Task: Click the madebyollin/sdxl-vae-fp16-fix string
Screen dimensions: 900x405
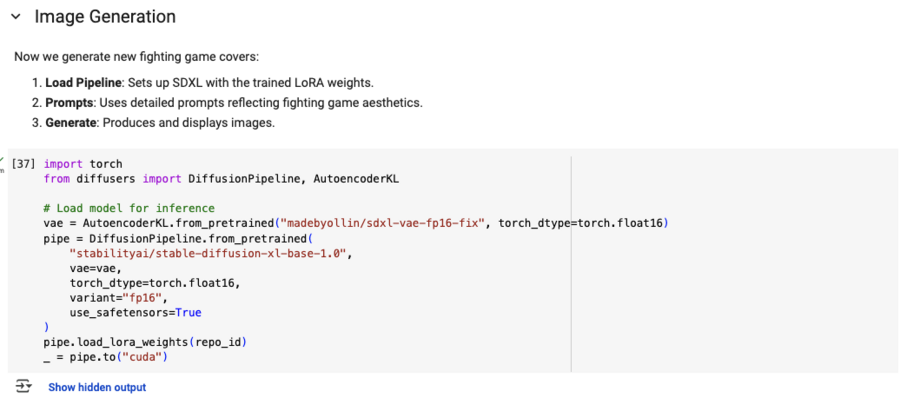Action: 385,222
